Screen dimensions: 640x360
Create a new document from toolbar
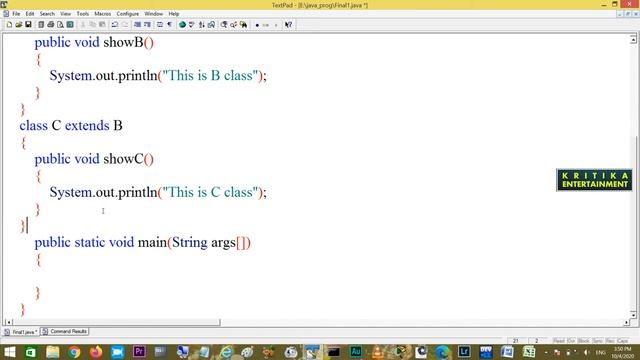[9, 25]
